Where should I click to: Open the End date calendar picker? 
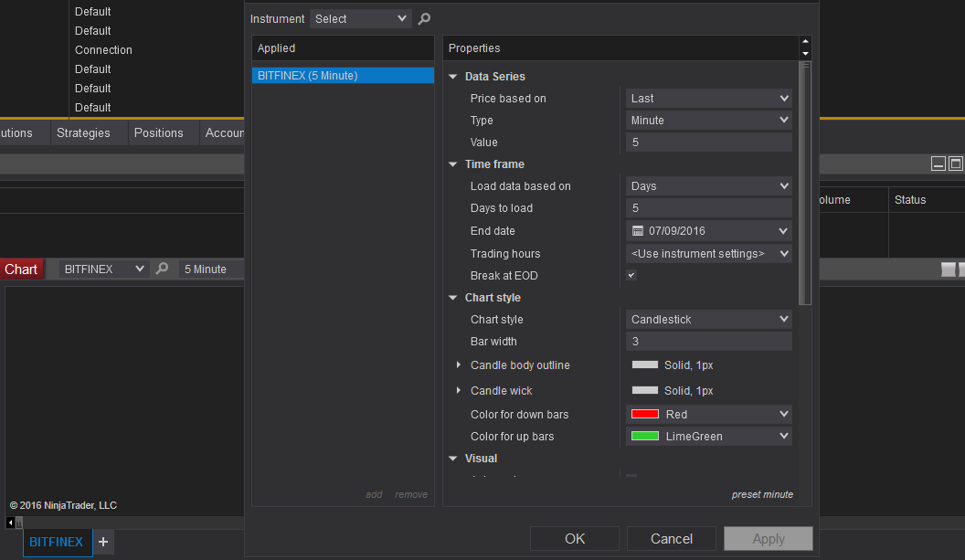[783, 231]
